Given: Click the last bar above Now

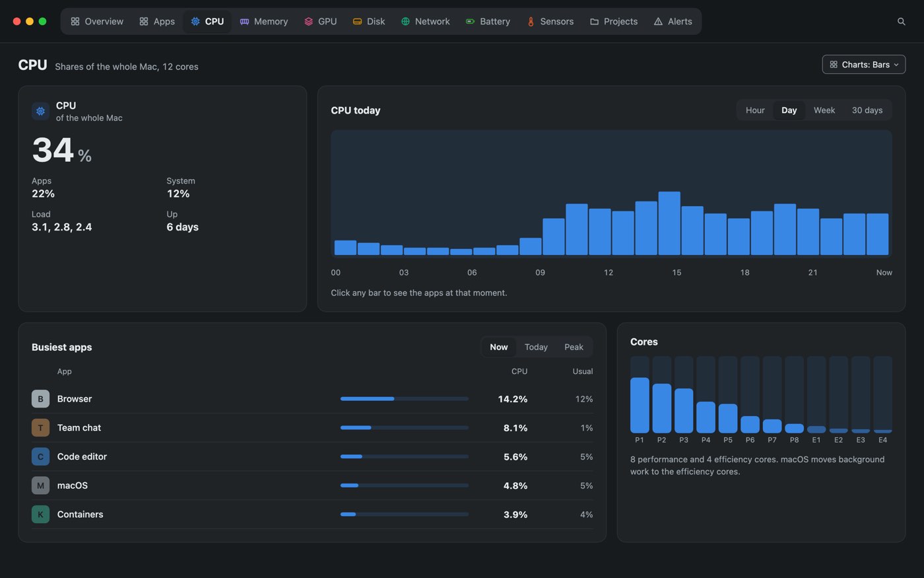Looking at the screenshot, I should (877, 234).
